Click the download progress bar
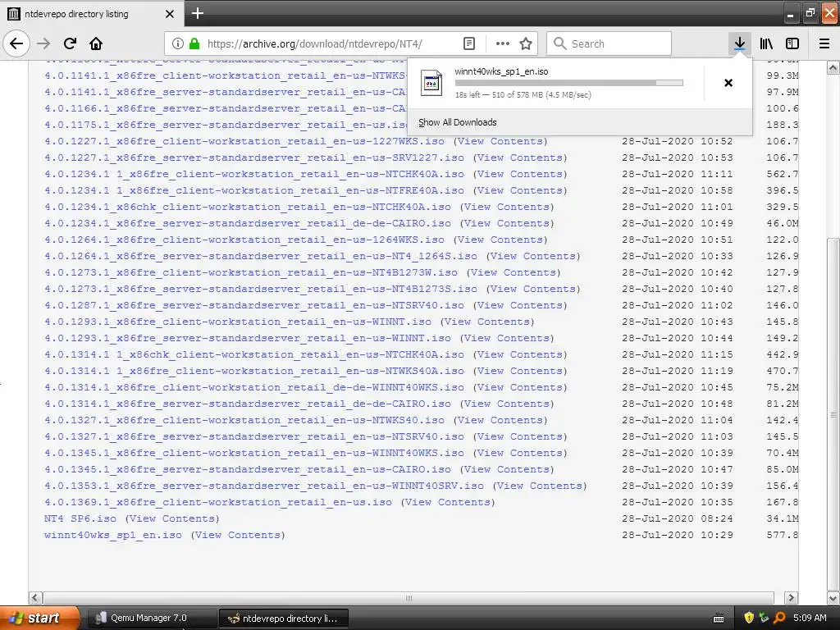The height and width of the screenshot is (630, 840). [x=569, y=83]
